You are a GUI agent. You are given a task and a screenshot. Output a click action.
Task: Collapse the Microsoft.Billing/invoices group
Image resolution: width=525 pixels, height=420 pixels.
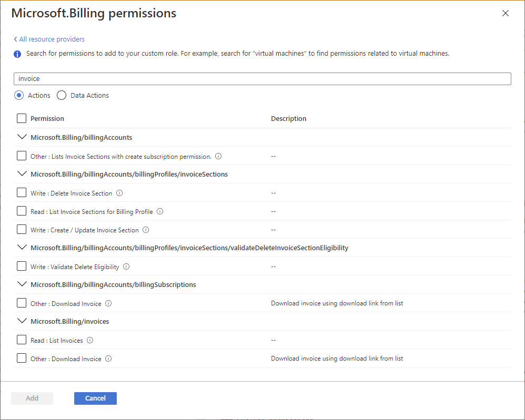(x=22, y=321)
